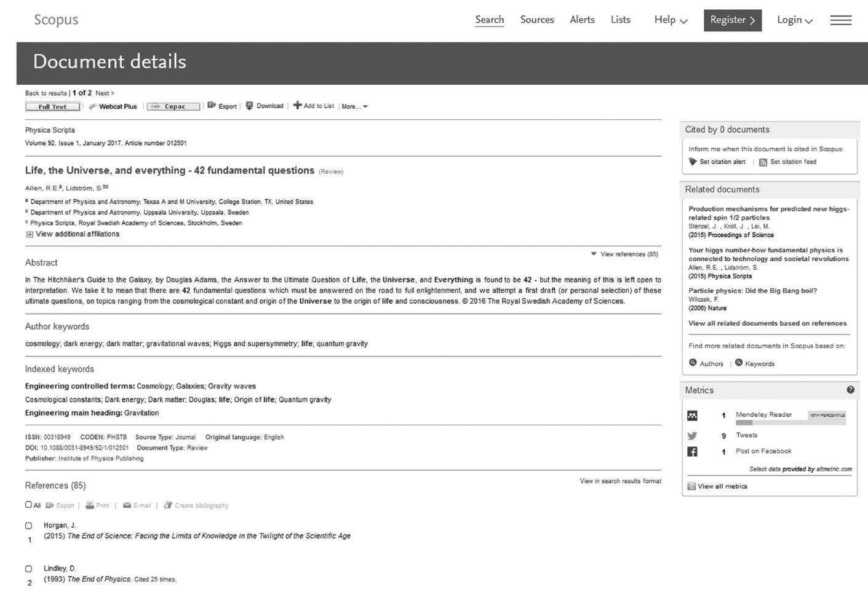The height and width of the screenshot is (592, 868).
Task: Open Metrics help question mark icon
Action: pyautogui.click(x=850, y=390)
